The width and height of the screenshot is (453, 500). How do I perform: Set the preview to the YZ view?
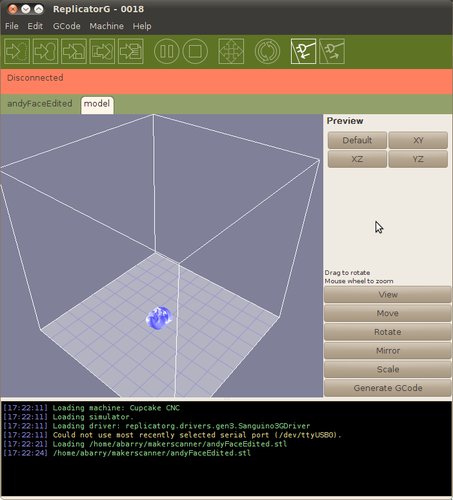[x=418, y=159]
